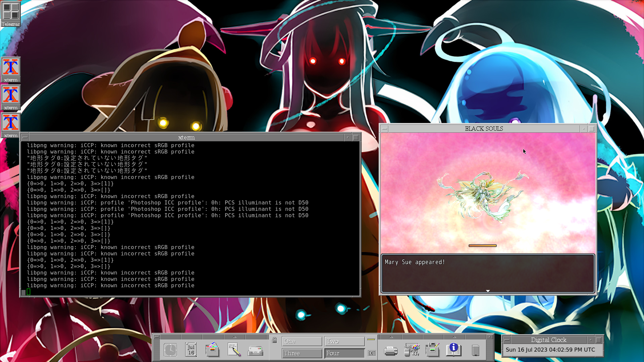
Task: Click the Mary Sue enemy sprite
Action: click(x=482, y=198)
